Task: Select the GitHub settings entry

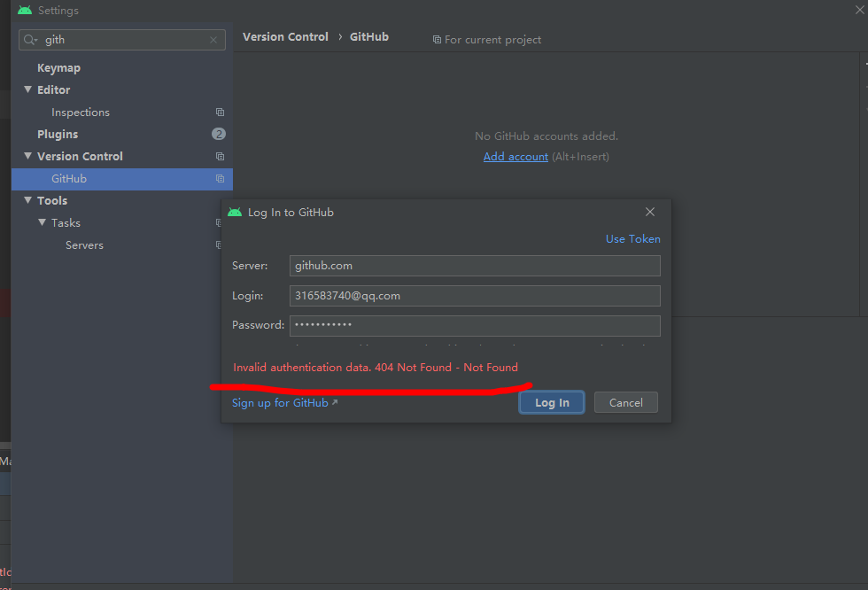Action: tap(122, 179)
